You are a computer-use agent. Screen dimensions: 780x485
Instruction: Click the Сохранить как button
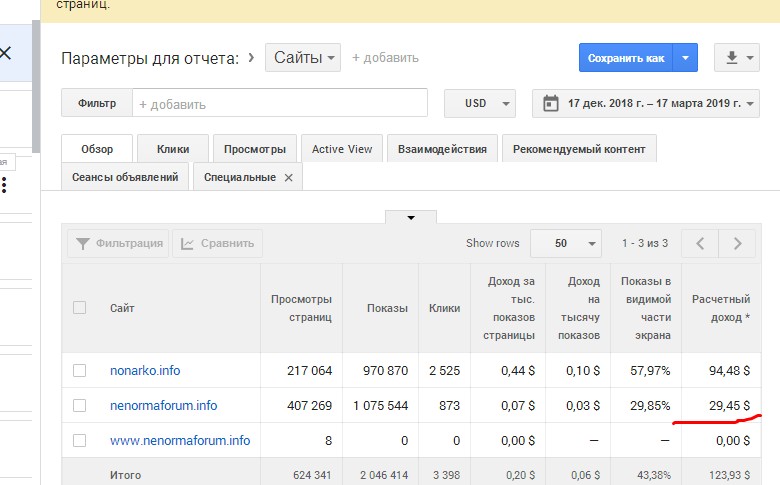click(626, 58)
